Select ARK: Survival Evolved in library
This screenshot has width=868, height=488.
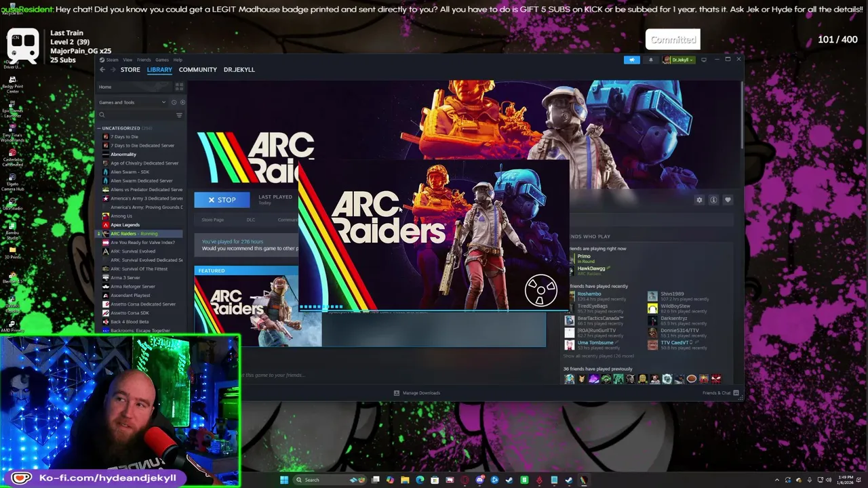click(x=133, y=251)
